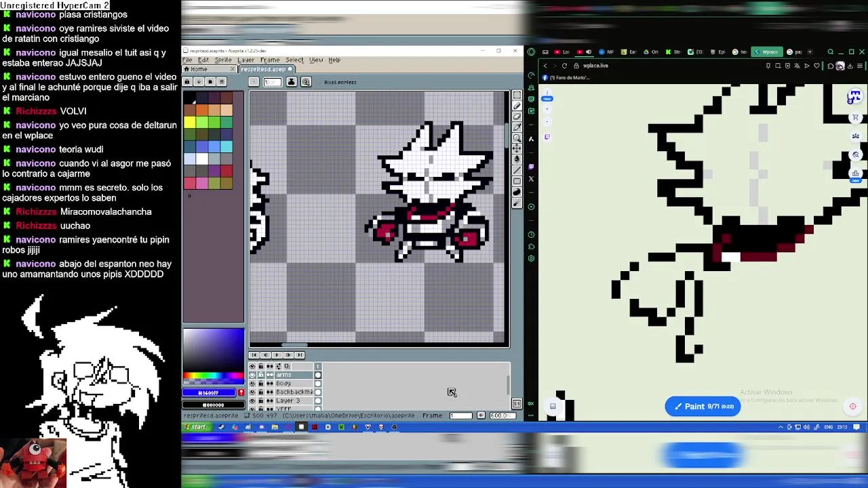This screenshot has height=488, width=868.
Task: Toggle visibility of the Backbackthi layer
Action: point(253,392)
